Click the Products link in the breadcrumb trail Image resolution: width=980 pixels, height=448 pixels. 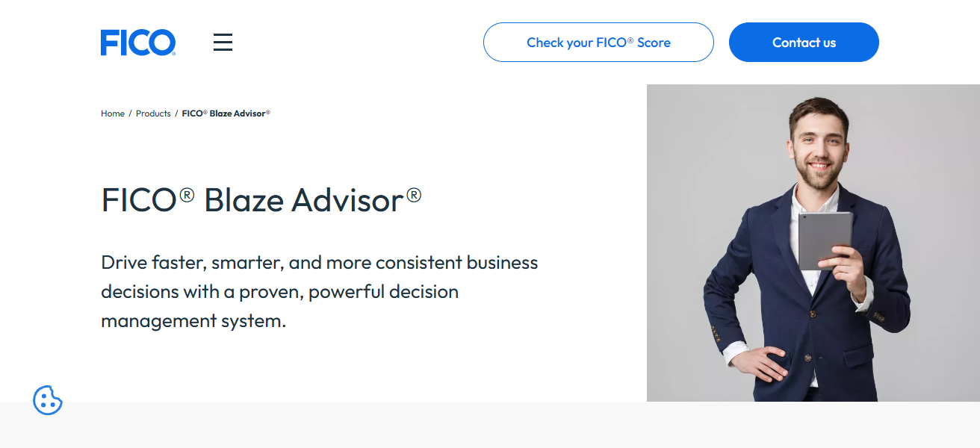click(153, 113)
